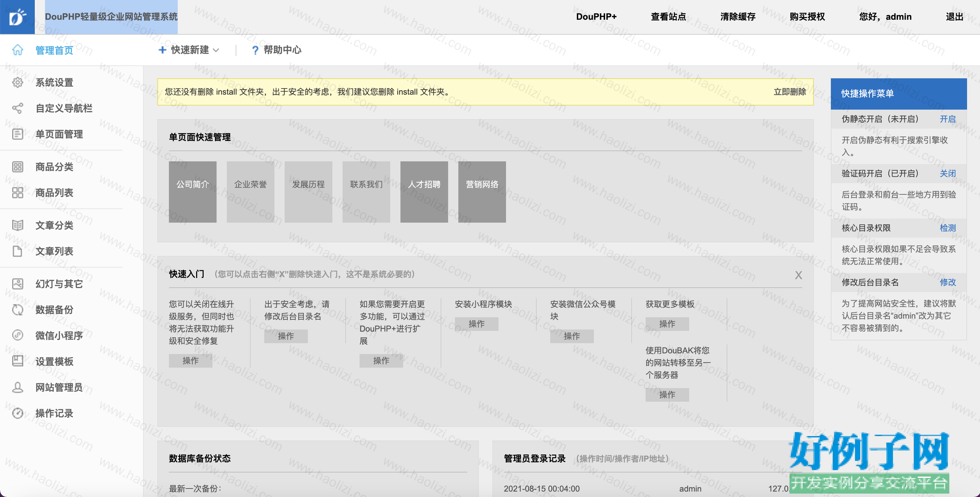The image size is (980, 497).
Task: Click the share icon for 自定义导航栏
Action: 17,108
